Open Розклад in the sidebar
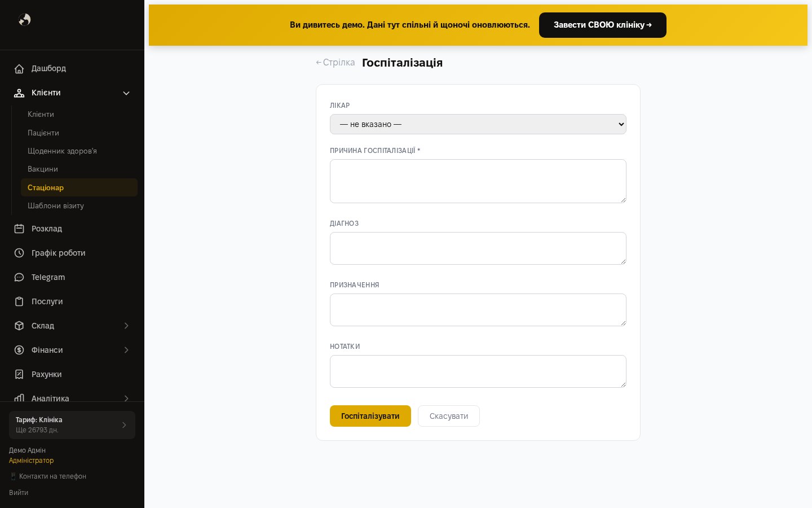 point(72,229)
